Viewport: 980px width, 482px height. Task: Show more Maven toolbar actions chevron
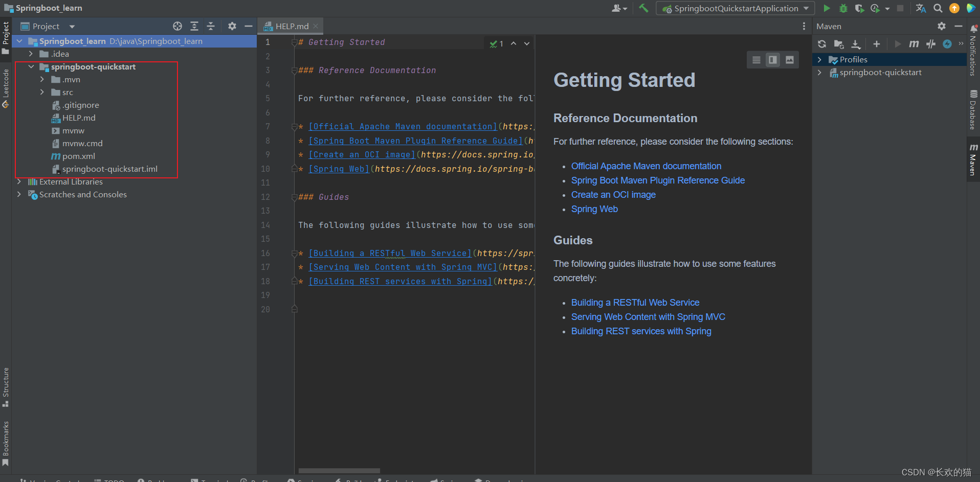(961, 43)
